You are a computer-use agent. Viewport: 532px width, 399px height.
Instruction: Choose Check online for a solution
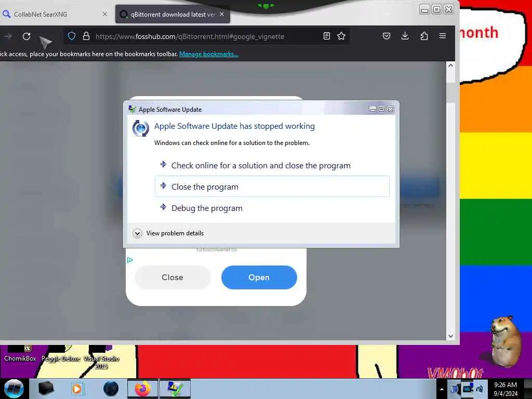coord(272,166)
